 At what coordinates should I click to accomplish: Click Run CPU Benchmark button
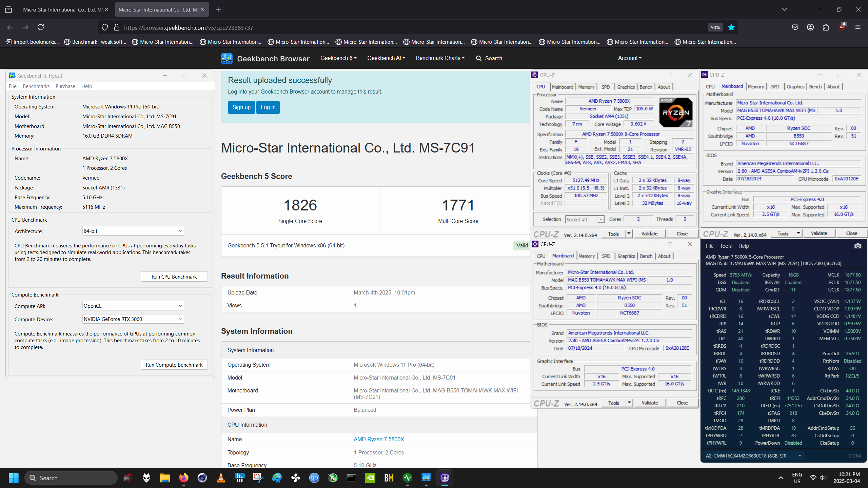pos(174,277)
